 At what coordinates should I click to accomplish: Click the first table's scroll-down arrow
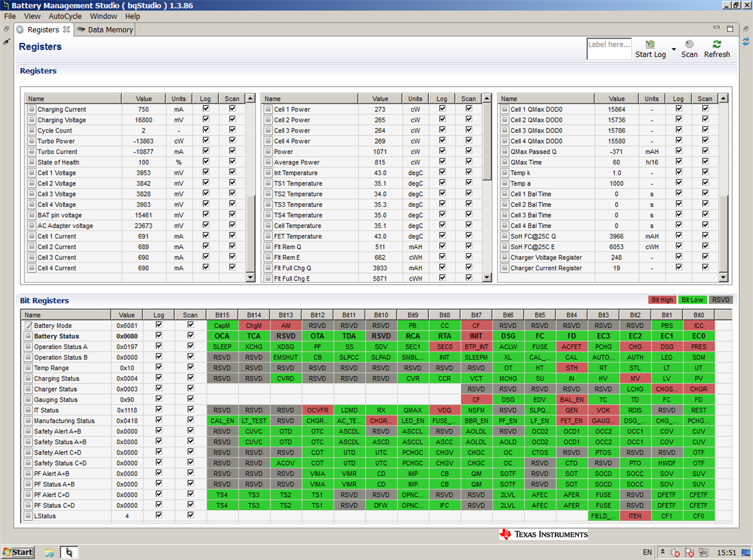coord(250,277)
